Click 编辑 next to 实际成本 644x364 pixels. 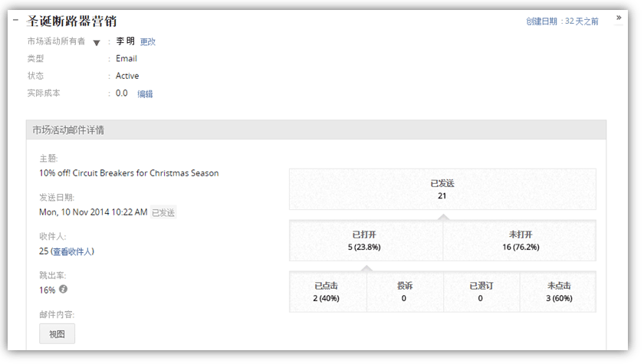(145, 94)
